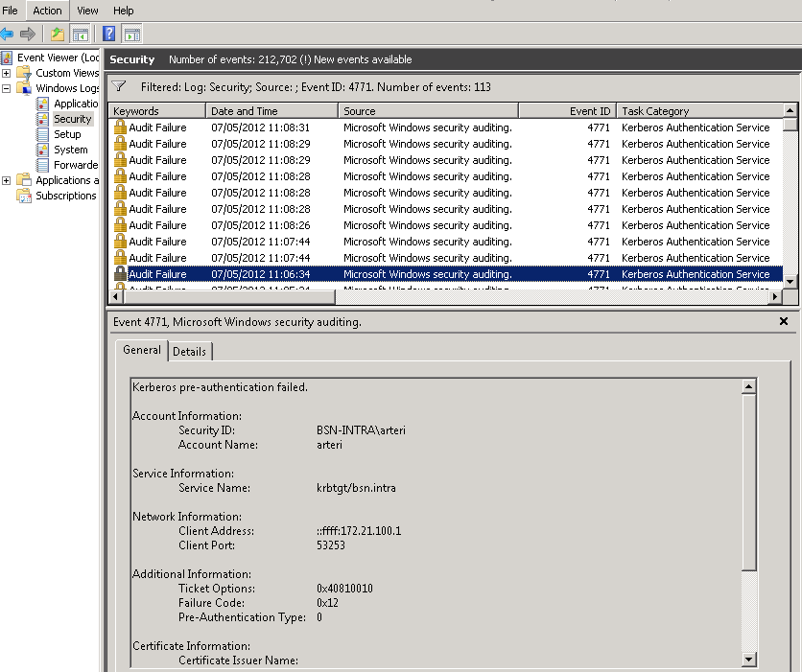Click the Back navigation arrow
The height and width of the screenshot is (672, 802).
coord(7,33)
